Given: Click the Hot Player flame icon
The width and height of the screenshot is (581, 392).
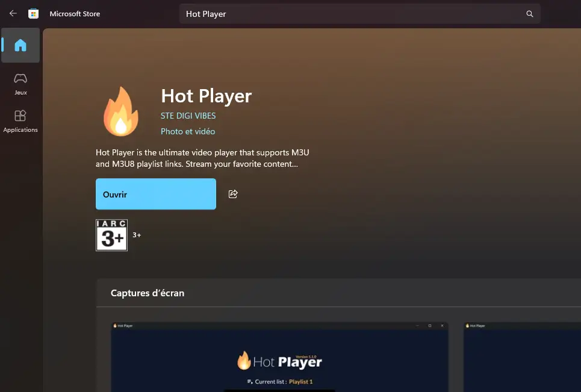Looking at the screenshot, I should click(x=121, y=111).
